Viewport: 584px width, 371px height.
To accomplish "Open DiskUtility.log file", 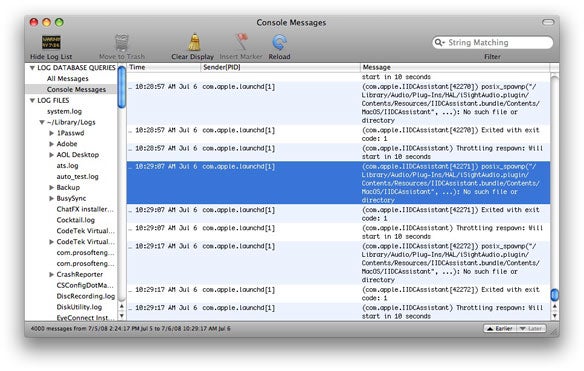I will 79,307.
